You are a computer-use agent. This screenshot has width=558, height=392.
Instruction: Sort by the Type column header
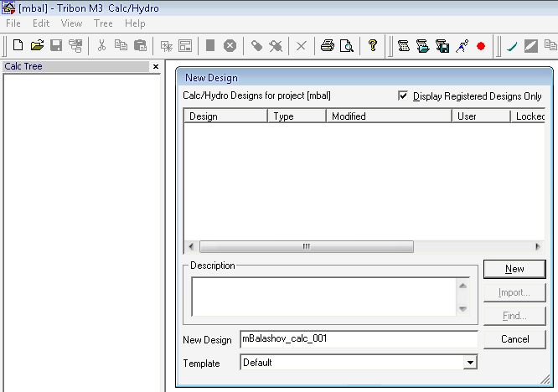297,116
